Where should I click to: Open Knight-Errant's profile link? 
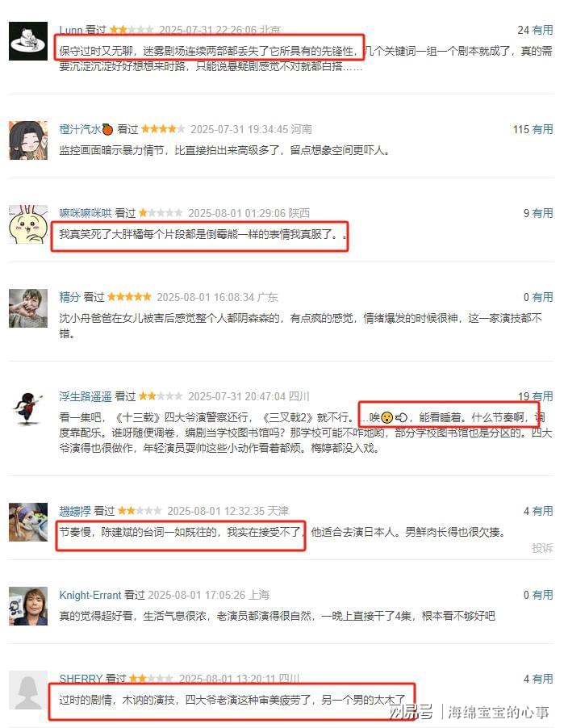(x=90, y=595)
